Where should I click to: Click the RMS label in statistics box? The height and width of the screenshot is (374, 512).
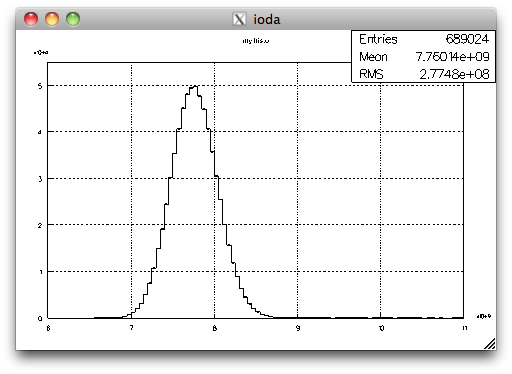point(371,74)
